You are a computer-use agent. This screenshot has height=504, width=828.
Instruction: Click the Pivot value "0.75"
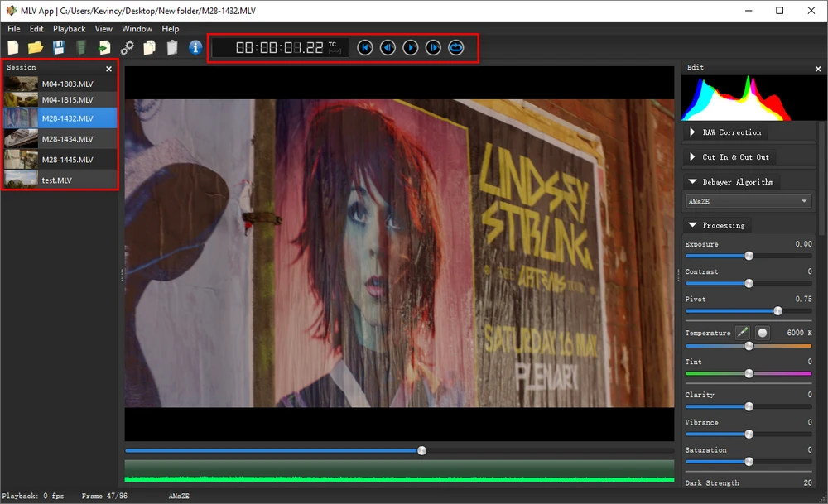pyautogui.click(x=804, y=299)
